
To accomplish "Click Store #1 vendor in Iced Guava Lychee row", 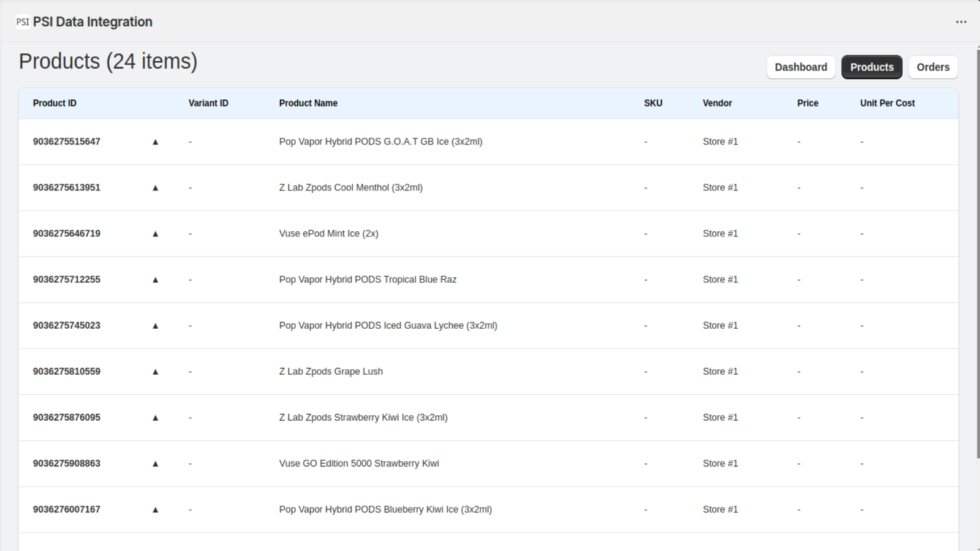I will click(x=720, y=326).
